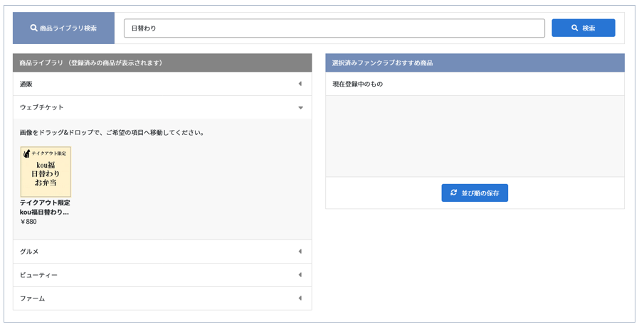The height and width of the screenshot is (329, 644).
Task: Collapse the ウェブチケット section arrow
Action: (300, 107)
